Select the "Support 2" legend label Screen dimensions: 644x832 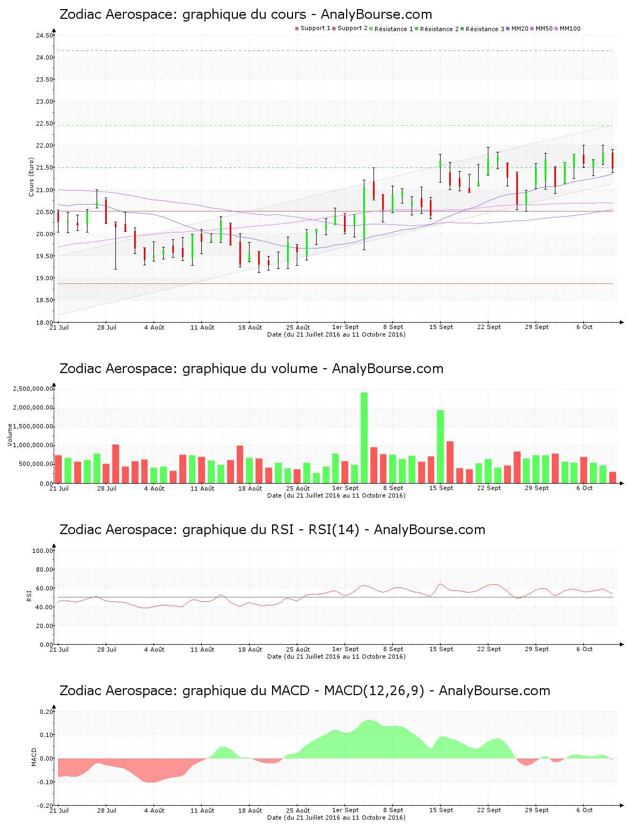pyautogui.click(x=353, y=28)
